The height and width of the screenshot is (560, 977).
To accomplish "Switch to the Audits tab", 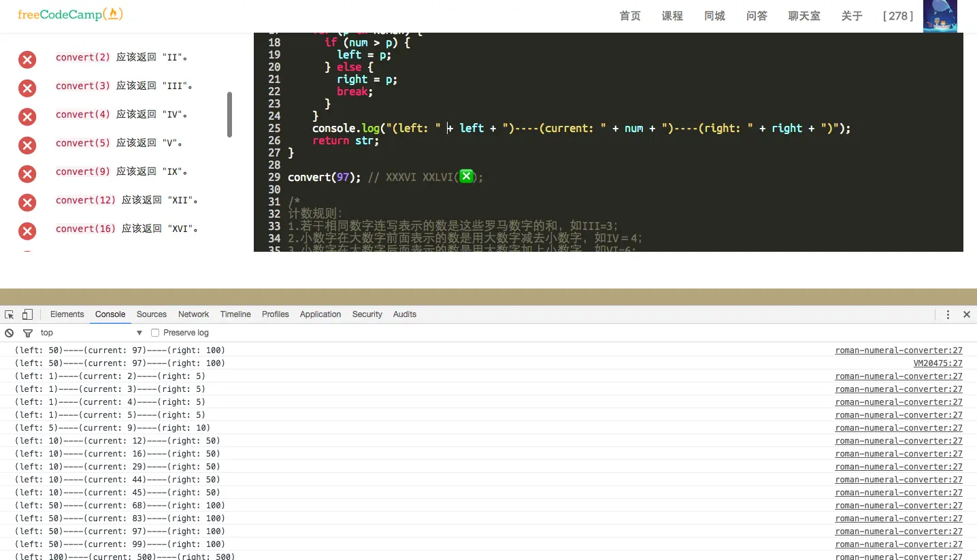I will (x=405, y=314).
